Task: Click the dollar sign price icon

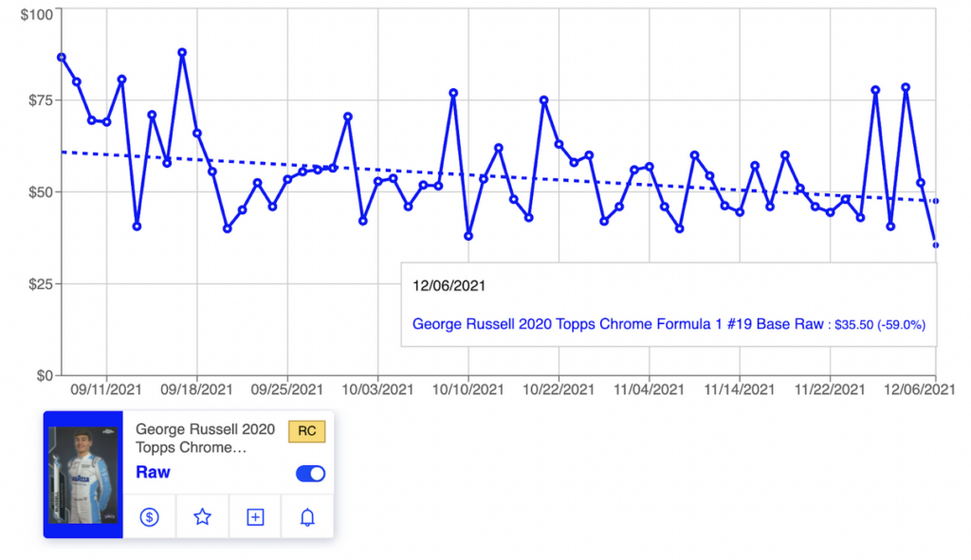Action: (x=149, y=516)
